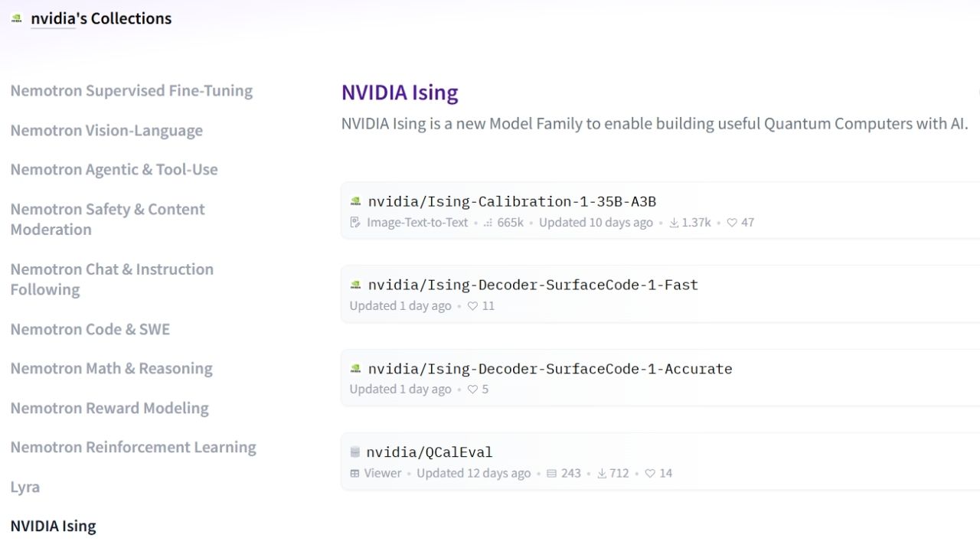Open the nvidia/QCalEval dataset

430,452
